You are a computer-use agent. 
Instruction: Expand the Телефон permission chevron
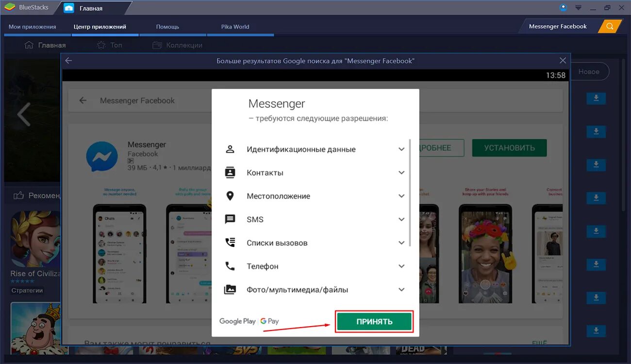pos(401,266)
